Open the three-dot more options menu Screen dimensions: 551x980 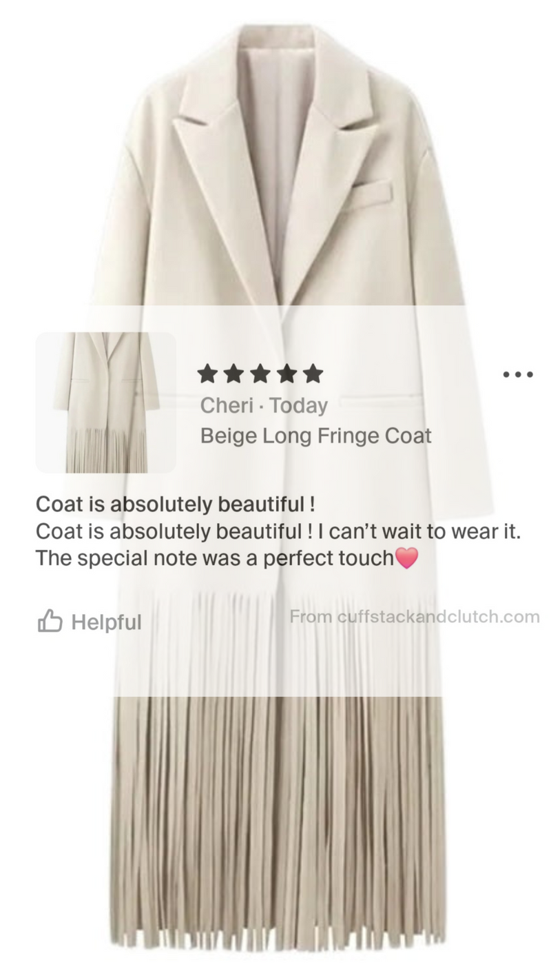coord(518,375)
